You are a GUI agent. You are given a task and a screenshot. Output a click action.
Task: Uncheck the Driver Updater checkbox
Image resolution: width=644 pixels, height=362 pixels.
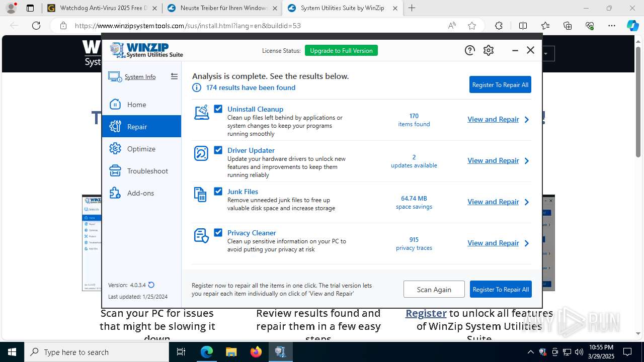click(x=218, y=150)
